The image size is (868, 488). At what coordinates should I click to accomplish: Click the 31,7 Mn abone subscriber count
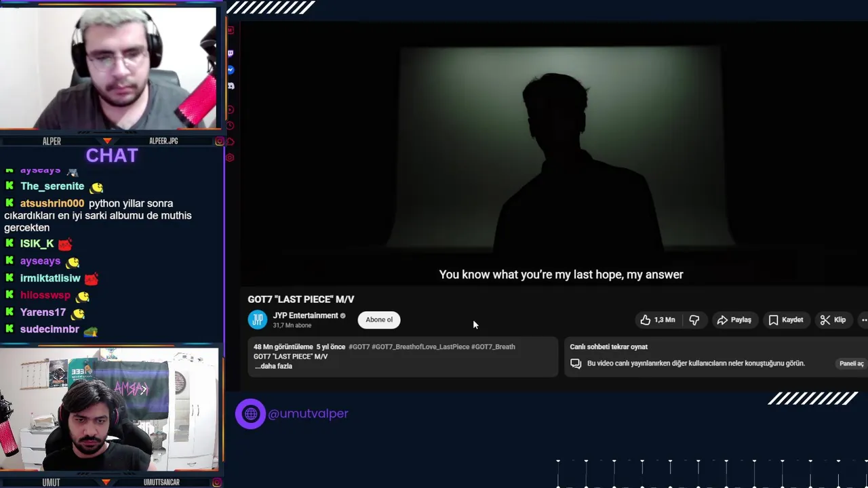[x=292, y=325]
